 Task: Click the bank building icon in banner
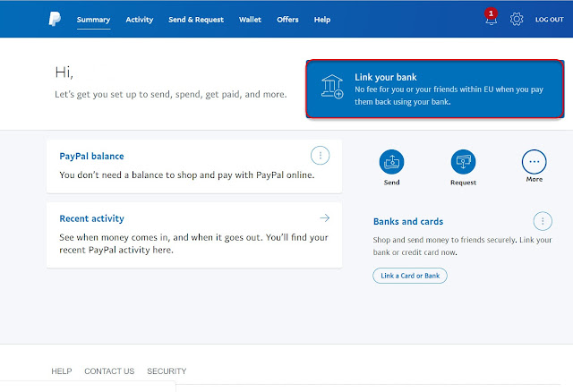[x=332, y=87]
